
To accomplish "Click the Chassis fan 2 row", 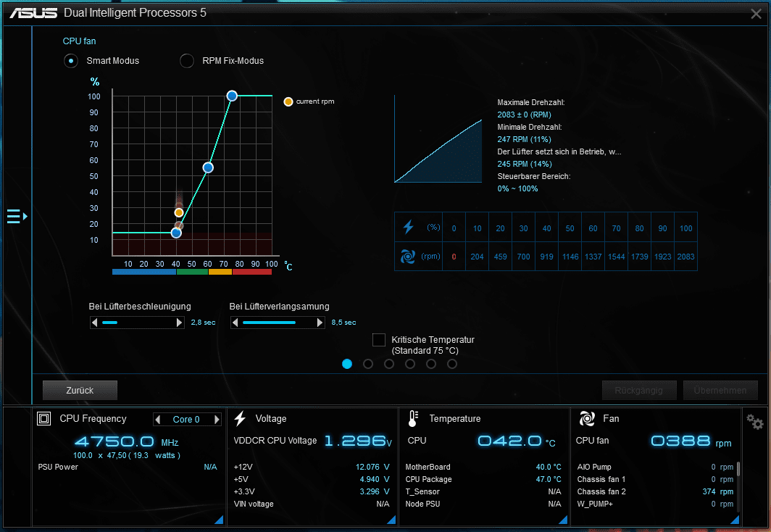I will click(655, 491).
